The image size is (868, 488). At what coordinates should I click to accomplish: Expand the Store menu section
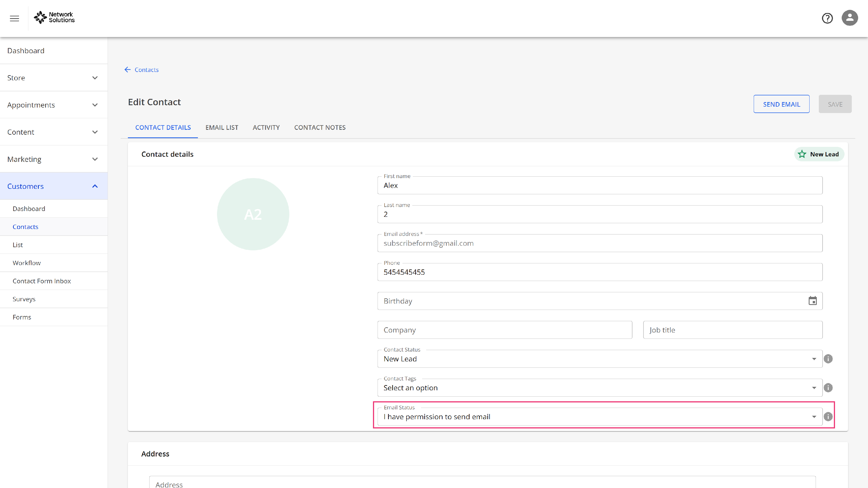54,78
